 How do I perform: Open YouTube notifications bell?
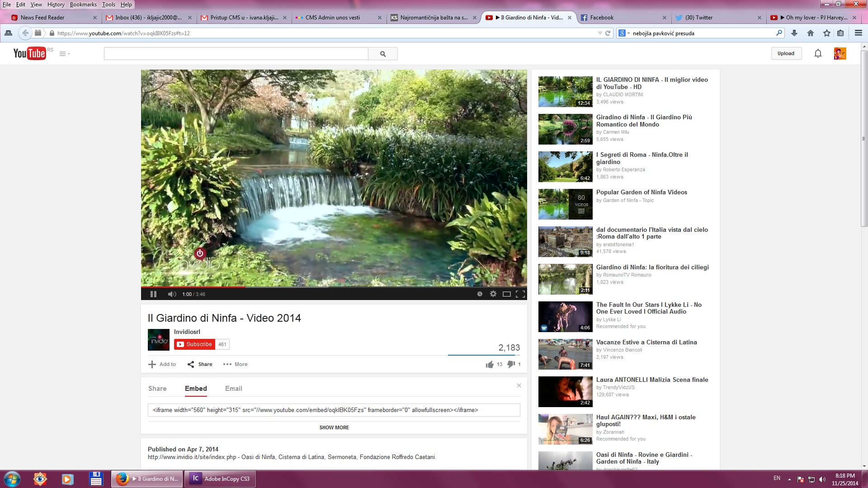pos(818,54)
